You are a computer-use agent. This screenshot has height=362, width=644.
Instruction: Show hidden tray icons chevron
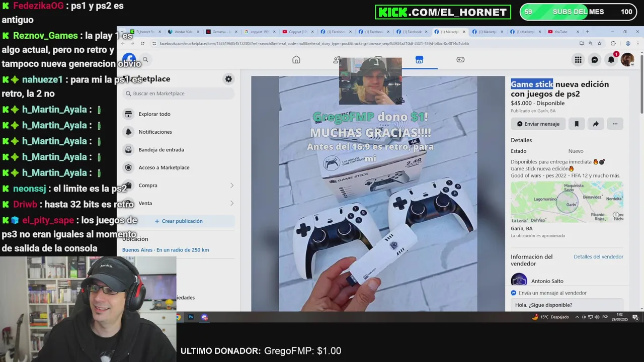pyautogui.click(x=577, y=317)
